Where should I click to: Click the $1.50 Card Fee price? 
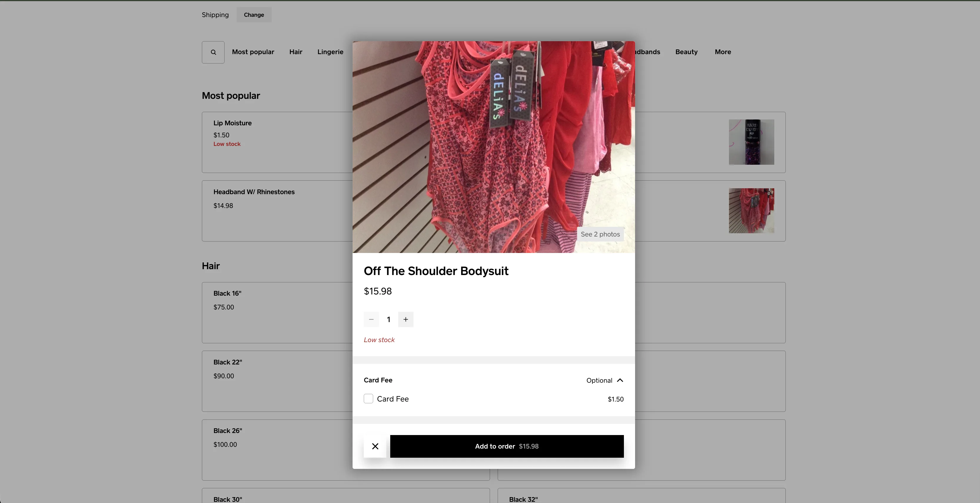pos(616,399)
